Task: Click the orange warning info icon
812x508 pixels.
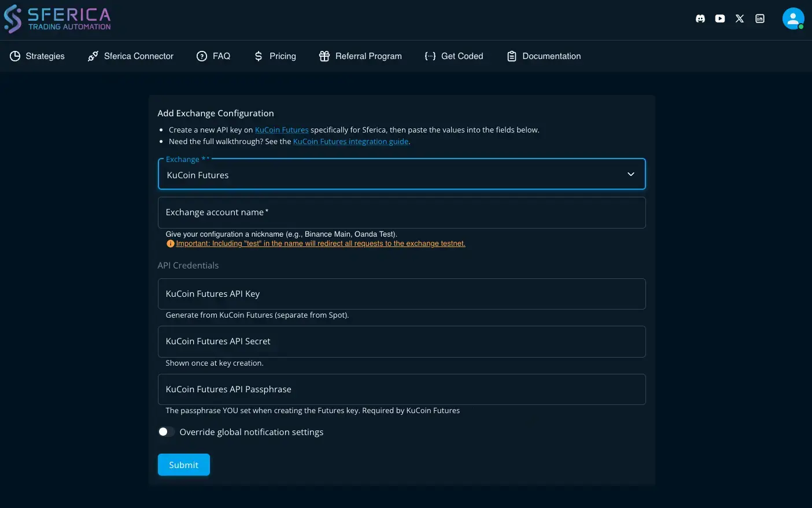Action: click(170, 244)
